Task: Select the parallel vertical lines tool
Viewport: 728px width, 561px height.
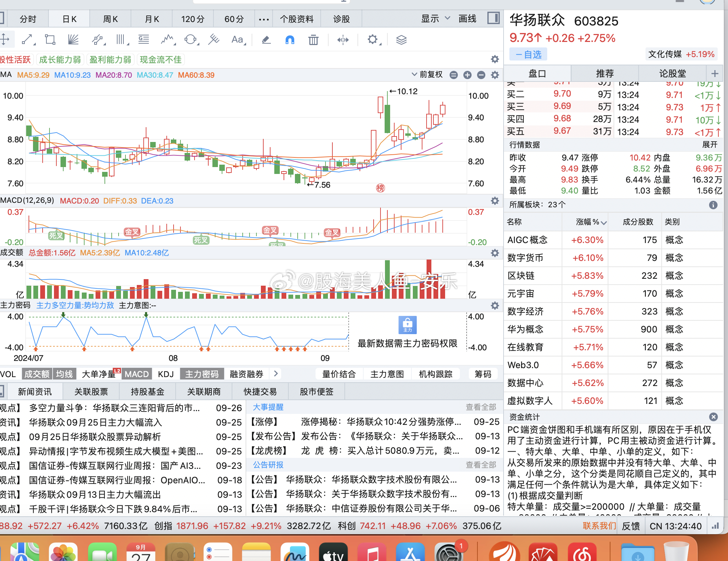Action: pos(121,40)
